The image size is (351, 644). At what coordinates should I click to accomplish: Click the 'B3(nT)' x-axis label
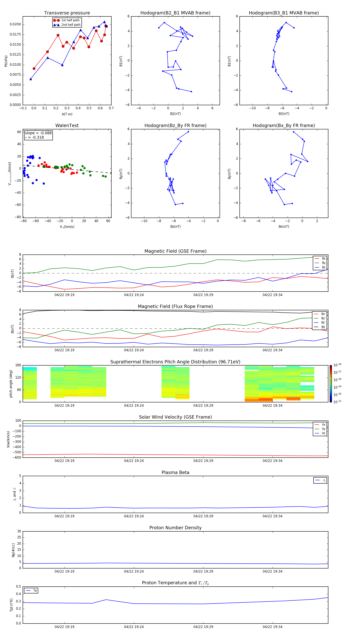(x=284, y=114)
